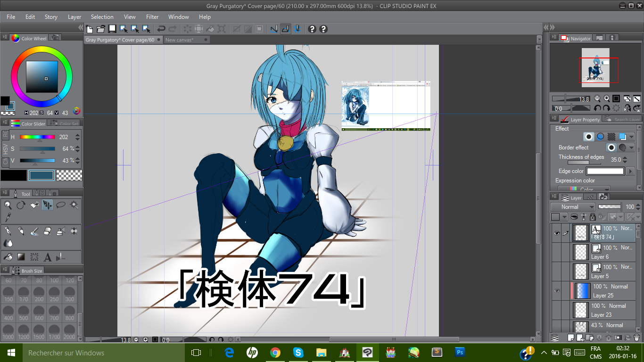The image size is (644, 362).
Task: Click the Navigator preview thumbnail
Action: point(595,67)
